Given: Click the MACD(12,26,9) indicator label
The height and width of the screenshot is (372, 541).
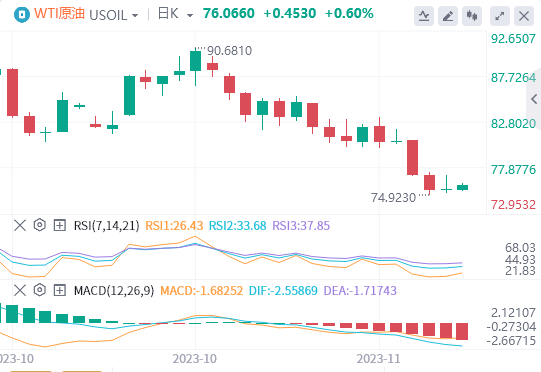Looking at the screenshot, I should click(114, 291).
